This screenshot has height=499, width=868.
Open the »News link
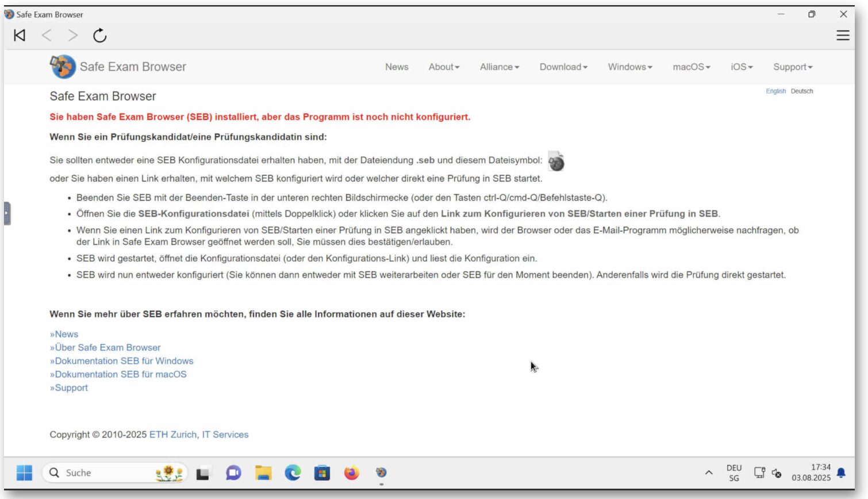coord(64,334)
